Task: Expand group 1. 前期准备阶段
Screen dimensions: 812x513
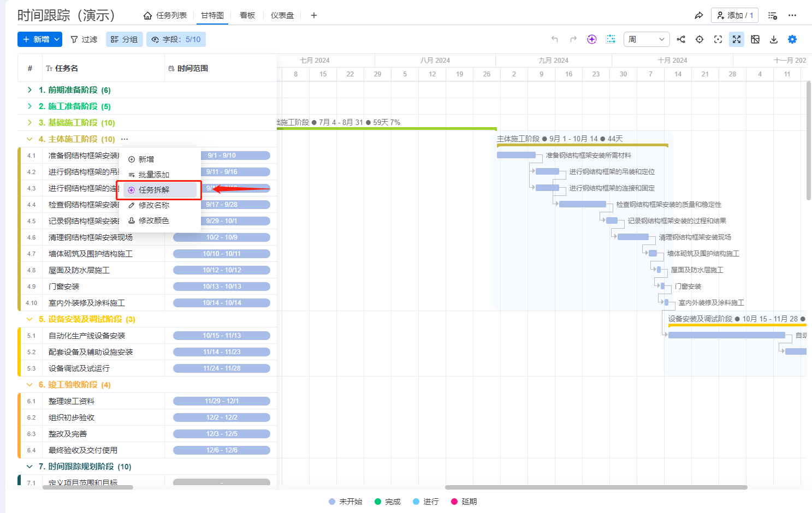Action: click(29, 90)
